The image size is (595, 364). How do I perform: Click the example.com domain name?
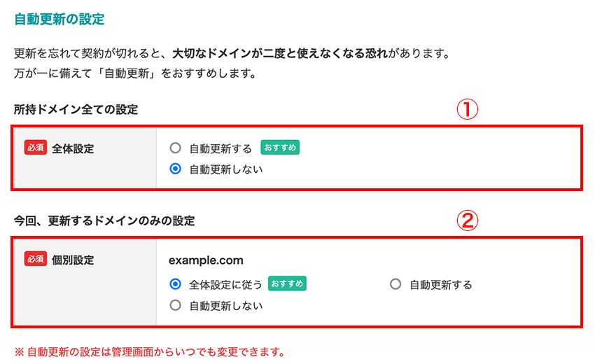click(206, 260)
